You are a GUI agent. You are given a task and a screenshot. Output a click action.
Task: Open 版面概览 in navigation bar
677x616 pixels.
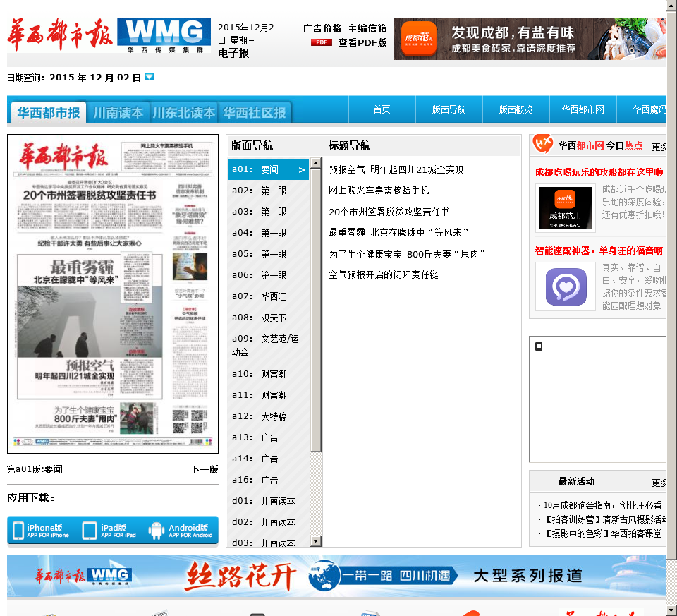tap(516, 109)
